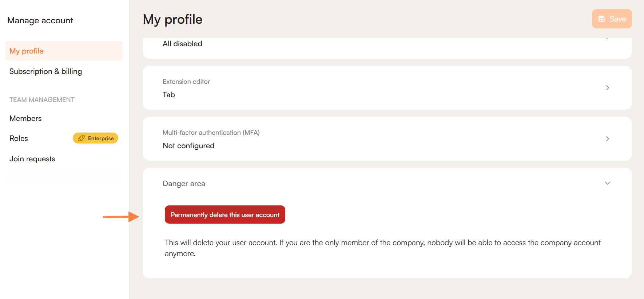Click the My profile page heading

[x=173, y=19]
